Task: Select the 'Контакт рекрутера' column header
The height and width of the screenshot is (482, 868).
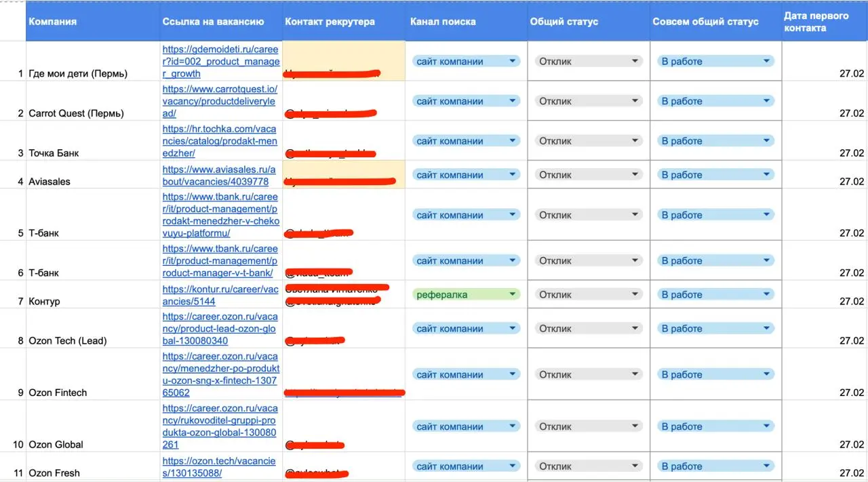Action: click(x=344, y=22)
